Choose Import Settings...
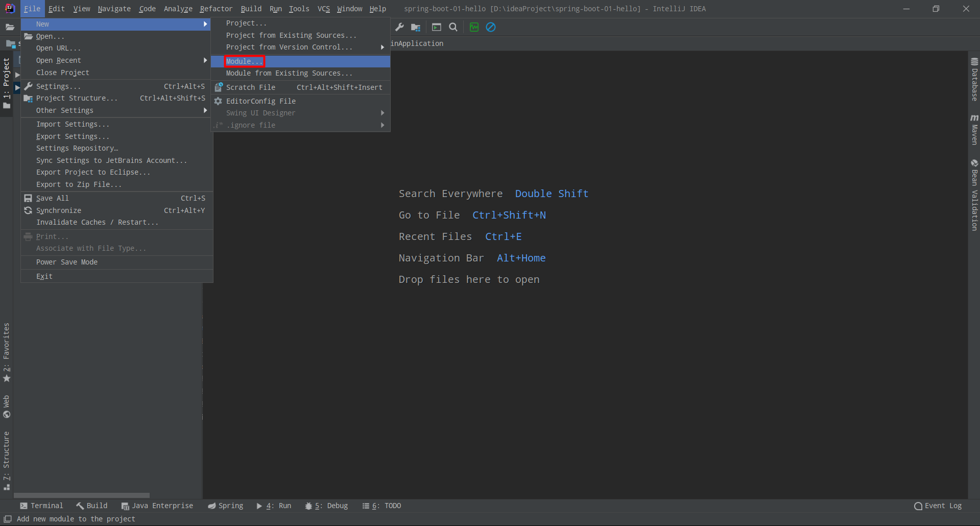 pyautogui.click(x=116, y=124)
